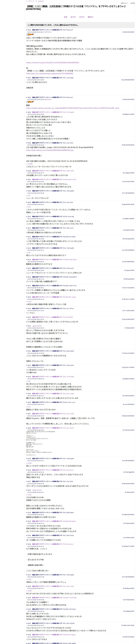Open the previous thread leia.2ch.net link
This screenshot has width=138, height=644.
tap(50, 74)
